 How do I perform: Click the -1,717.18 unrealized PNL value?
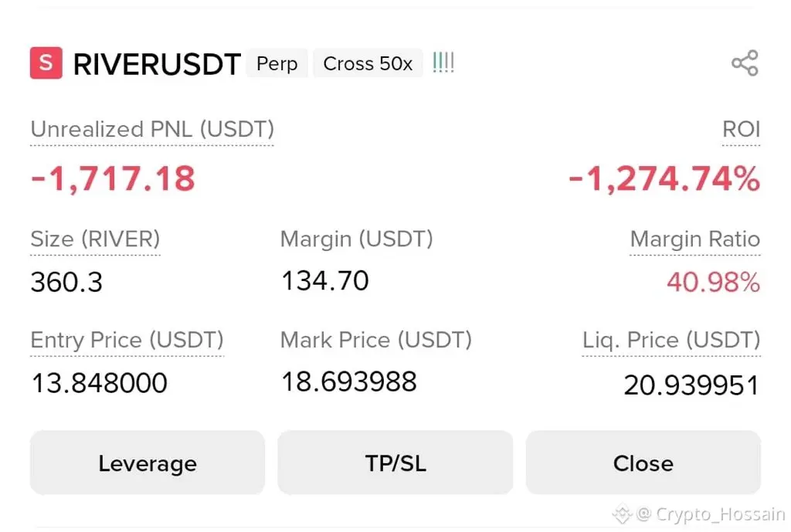[x=113, y=179]
